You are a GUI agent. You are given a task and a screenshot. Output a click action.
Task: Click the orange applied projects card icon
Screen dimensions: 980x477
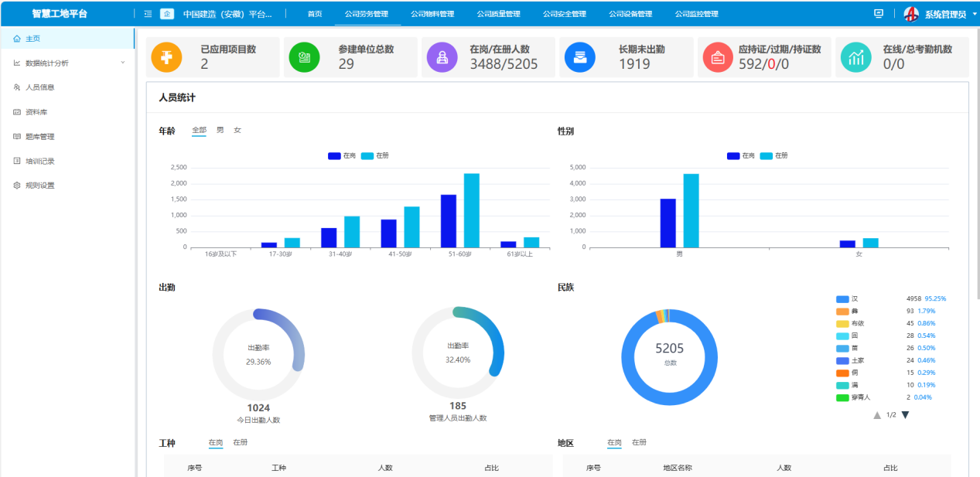tap(166, 57)
